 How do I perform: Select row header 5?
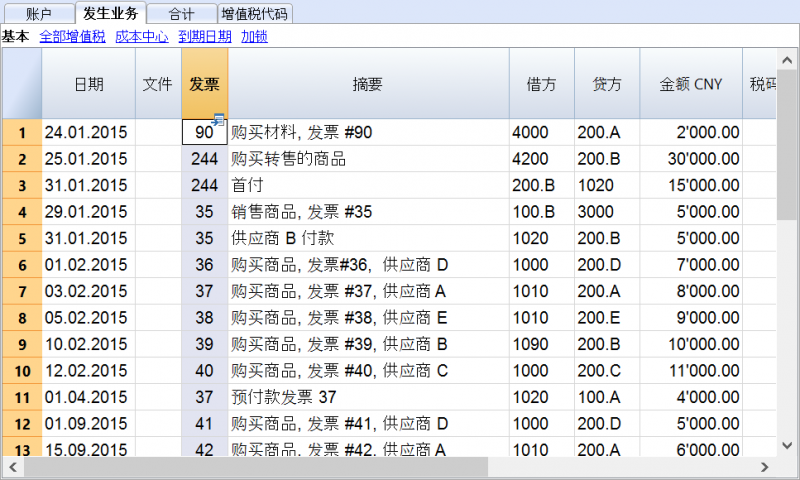click(22, 239)
